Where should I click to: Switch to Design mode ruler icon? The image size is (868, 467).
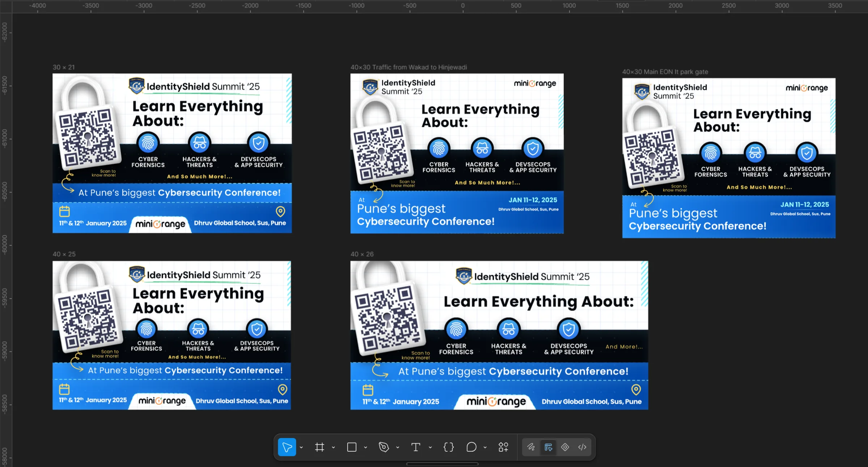coord(548,447)
